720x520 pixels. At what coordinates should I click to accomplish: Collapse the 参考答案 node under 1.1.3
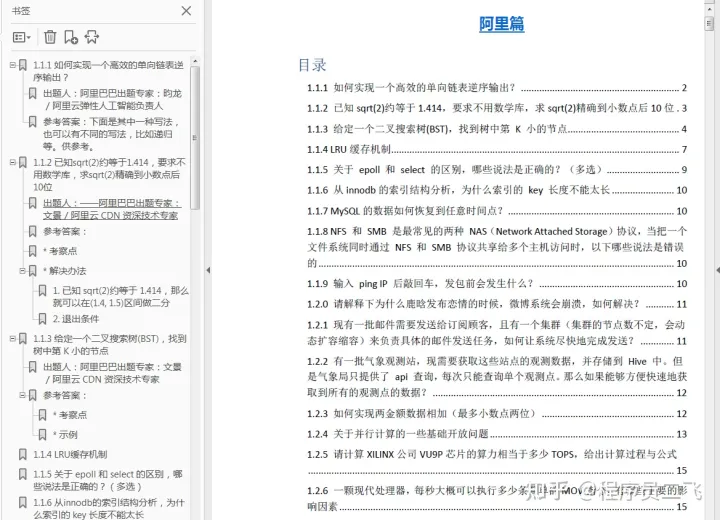tap(22, 395)
